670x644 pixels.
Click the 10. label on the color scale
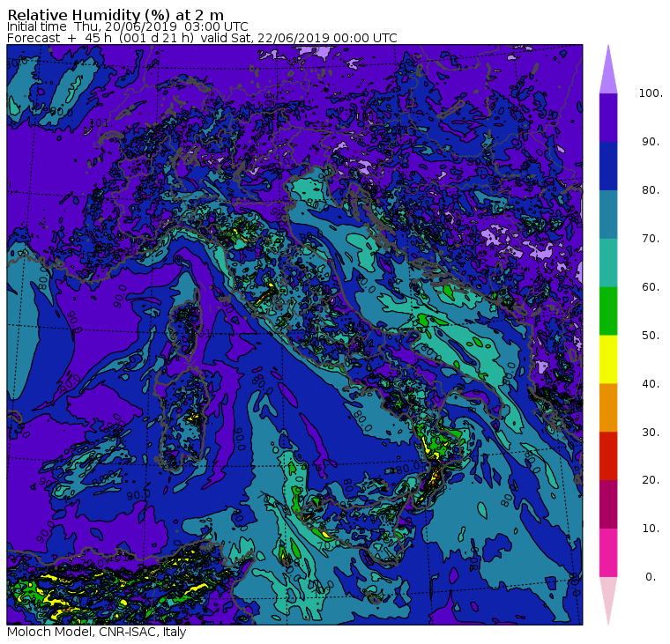(x=651, y=529)
